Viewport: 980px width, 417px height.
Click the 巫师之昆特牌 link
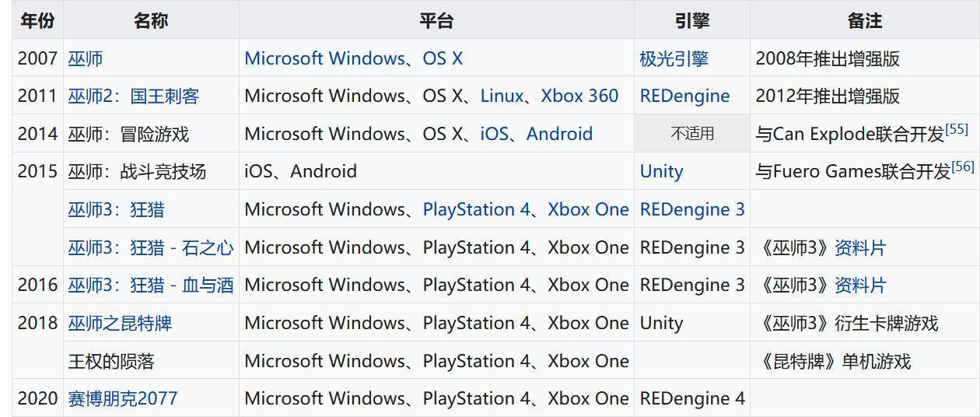[x=120, y=323]
